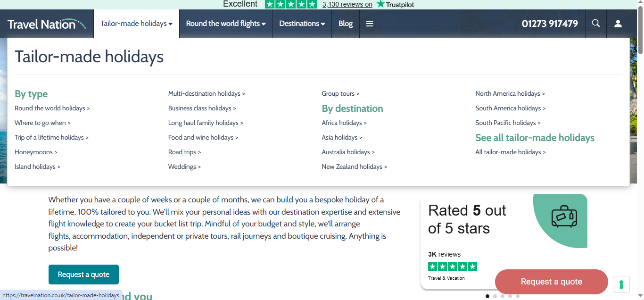The width and height of the screenshot is (644, 300).
Task: Select the first carousel dot
Action: click(487, 296)
